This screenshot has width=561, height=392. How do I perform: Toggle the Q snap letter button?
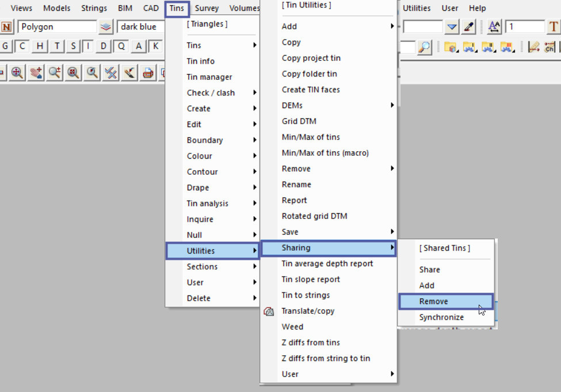tap(121, 47)
